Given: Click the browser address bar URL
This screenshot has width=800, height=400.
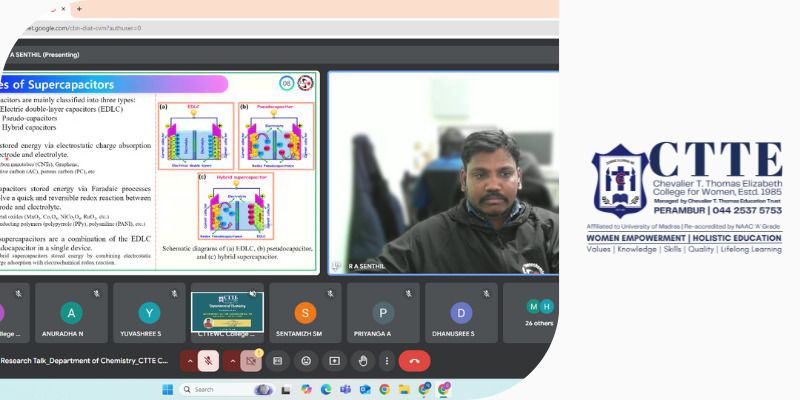Looking at the screenshot, I should click(82, 28).
